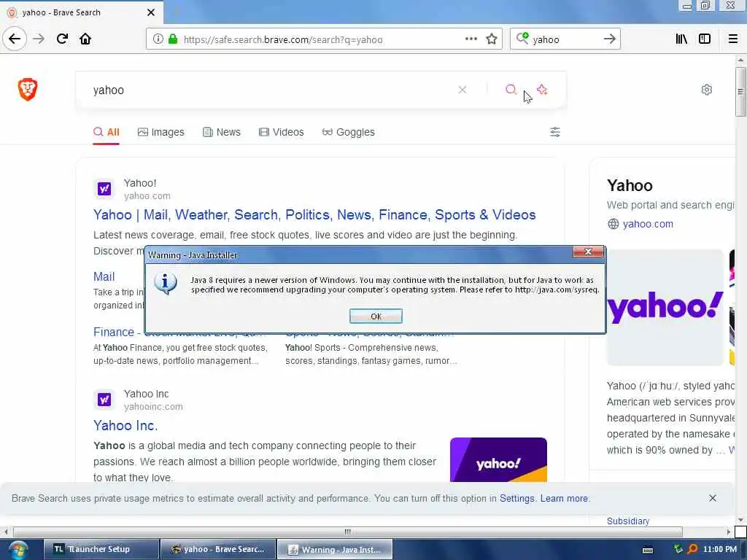Switch to the News tab
Image resolution: width=747 pixels, height=560 pixels.
pos(222,132)
